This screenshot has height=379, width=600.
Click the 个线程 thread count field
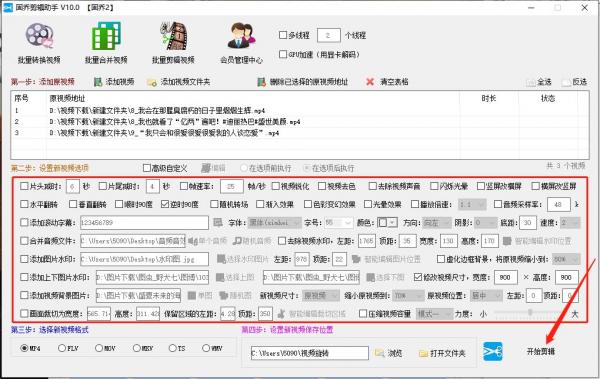[x=329, y=35]
